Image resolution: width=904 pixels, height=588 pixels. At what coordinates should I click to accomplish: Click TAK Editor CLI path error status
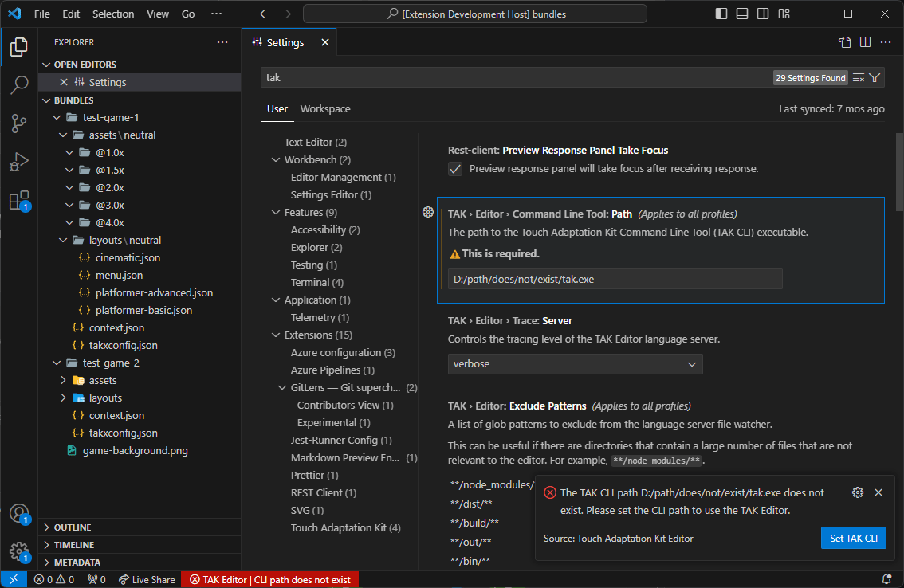point(269,579)
